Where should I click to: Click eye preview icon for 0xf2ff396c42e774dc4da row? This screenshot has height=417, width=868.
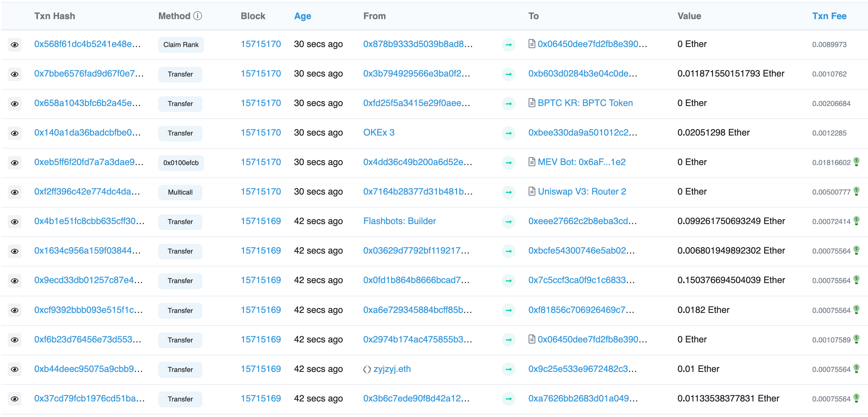point(15,192)
